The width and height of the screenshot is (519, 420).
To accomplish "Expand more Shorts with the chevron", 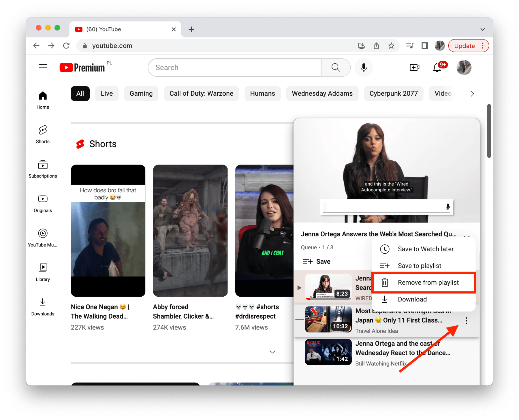I will point(272,352).
